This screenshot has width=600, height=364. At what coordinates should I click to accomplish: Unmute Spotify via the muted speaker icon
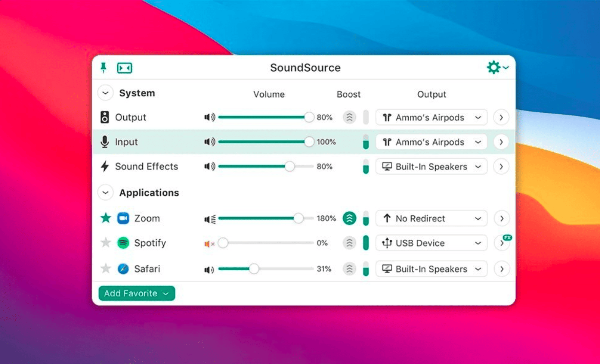coord(209,244)
